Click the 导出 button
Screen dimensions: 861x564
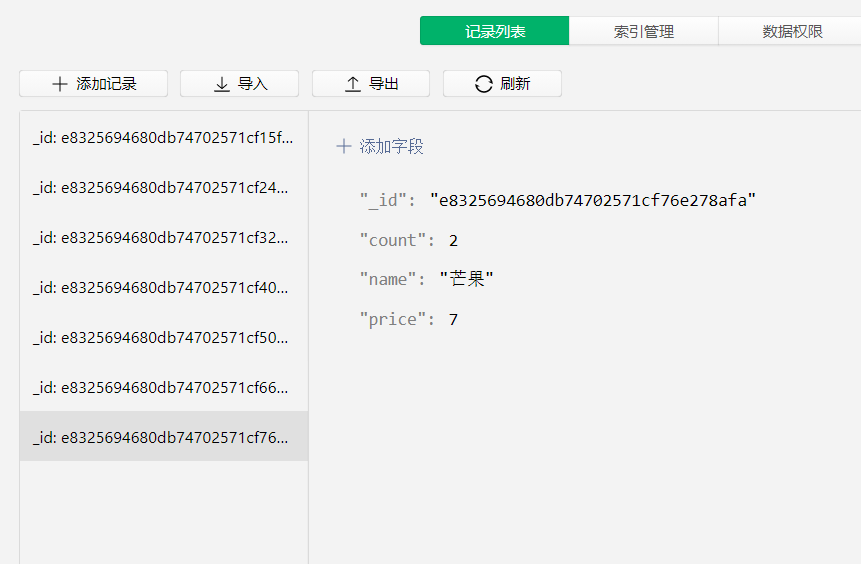point(371,83)
